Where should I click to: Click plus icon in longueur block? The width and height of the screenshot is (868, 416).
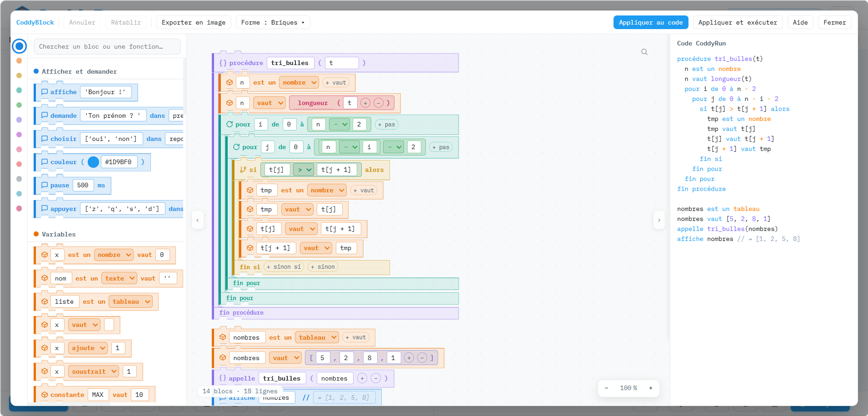tap(365, 103)
